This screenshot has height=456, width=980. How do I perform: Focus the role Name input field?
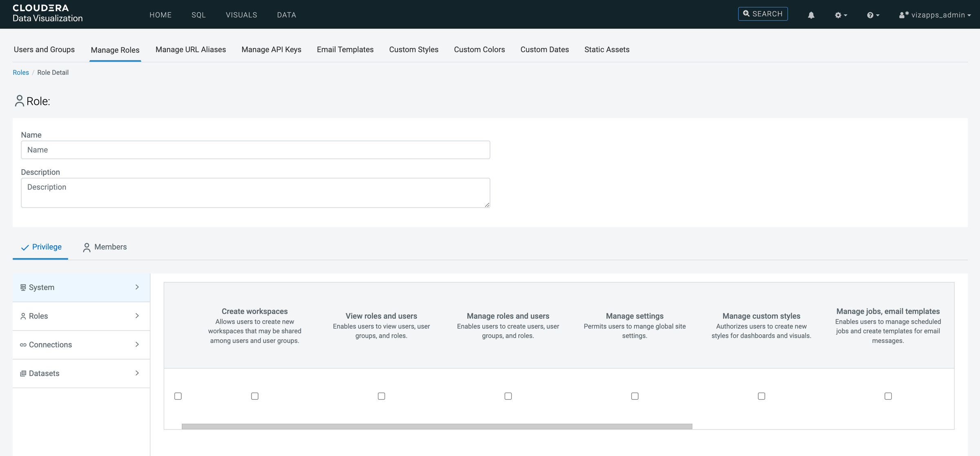click(255, 150)
